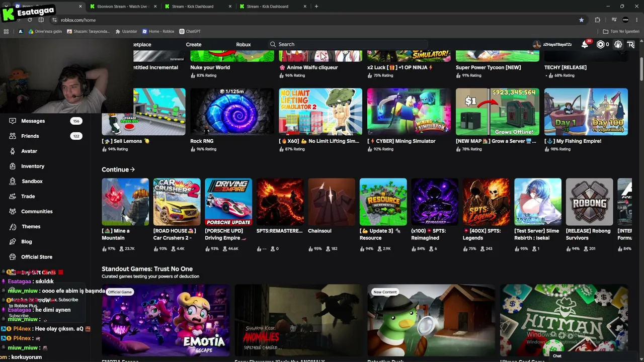
Task: Open the Trade sidebar icon
Action: pos(12,197)
